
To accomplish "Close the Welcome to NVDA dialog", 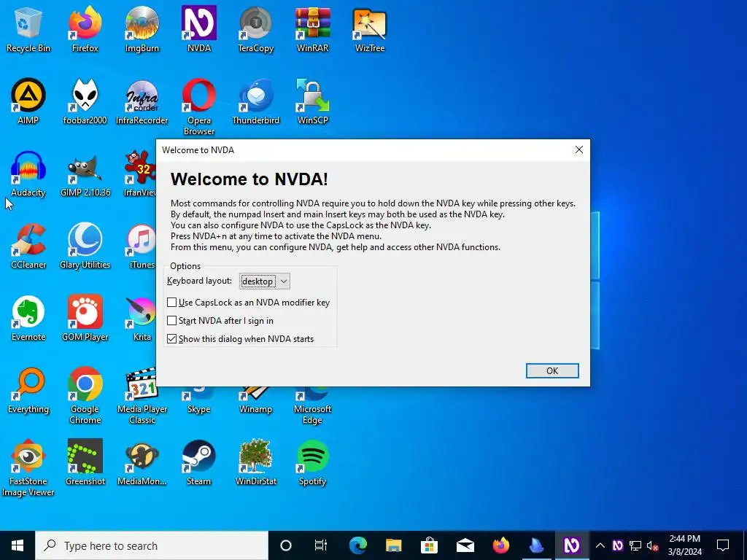I will (x=578, y=149).
